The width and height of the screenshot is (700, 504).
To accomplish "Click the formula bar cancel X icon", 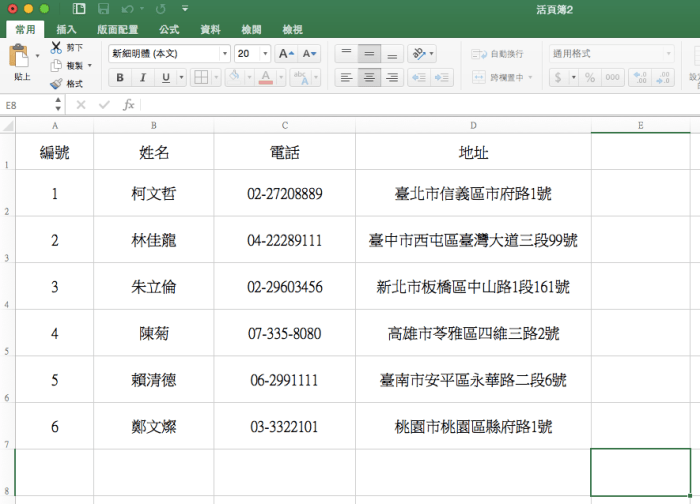I will pyautogui.click(x=81, y=105).
